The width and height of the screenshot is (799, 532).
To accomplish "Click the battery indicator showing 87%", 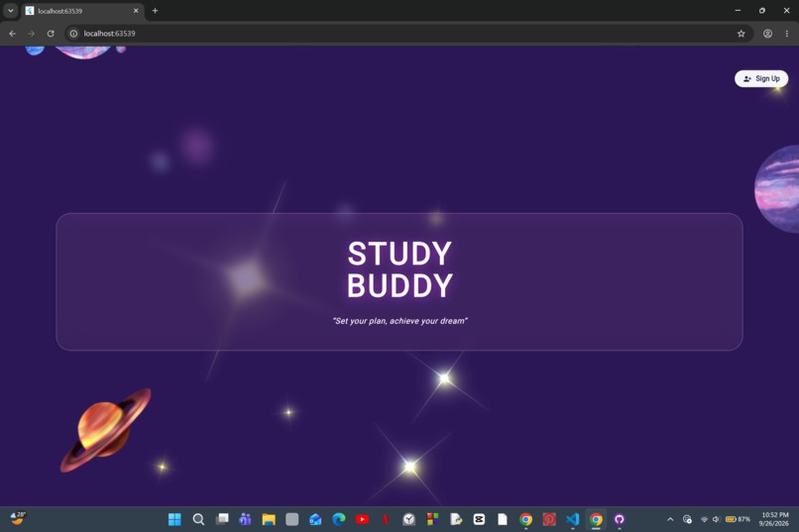I will pyautogui.click(x=738, y=519).
